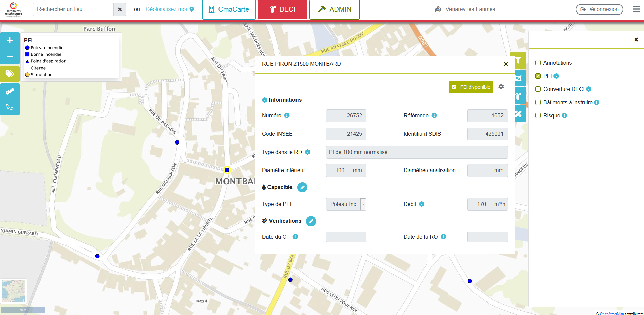Click the map zoom out minus button
This screenshot has width=644, height=315.
[x=10, y=56]
